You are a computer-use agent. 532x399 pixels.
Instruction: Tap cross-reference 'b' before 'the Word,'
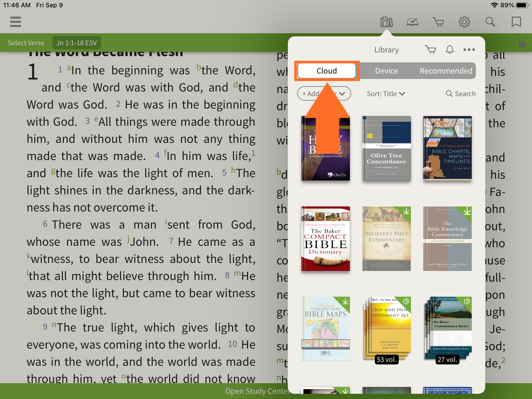(199, 67)
